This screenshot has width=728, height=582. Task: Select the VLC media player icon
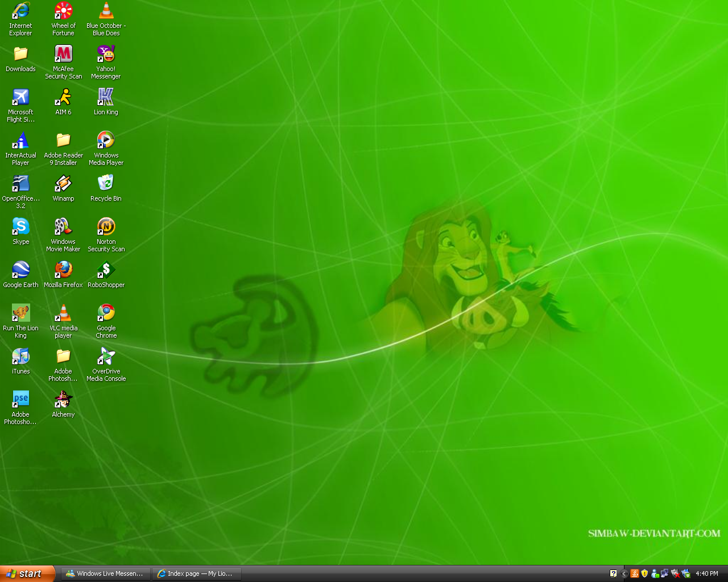pos(63,313)
